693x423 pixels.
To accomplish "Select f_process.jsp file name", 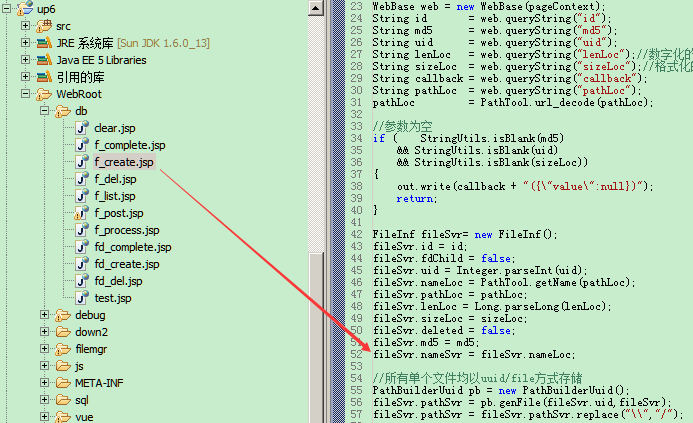I will pos(126,230).
